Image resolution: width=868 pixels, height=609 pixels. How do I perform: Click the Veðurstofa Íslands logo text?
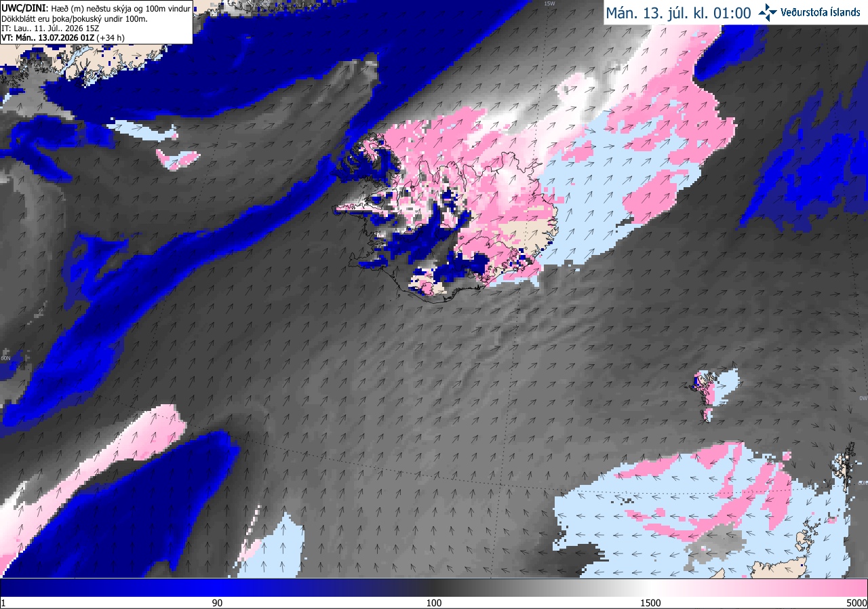click(x=820, y=12)
